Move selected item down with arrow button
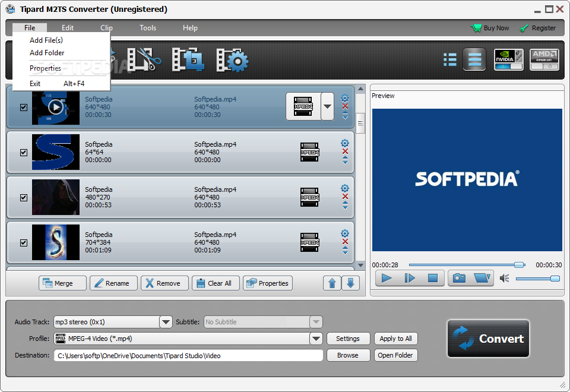 [x=350, y=283]
